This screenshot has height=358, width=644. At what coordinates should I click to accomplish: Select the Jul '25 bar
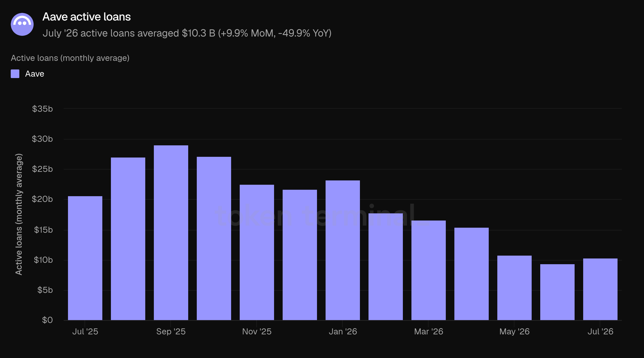coord(85,258)
